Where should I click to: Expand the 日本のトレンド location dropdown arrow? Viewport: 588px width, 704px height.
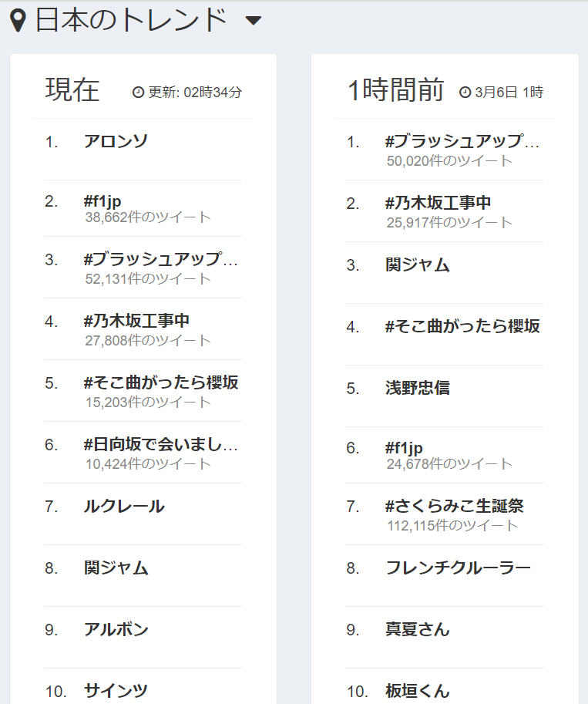[253, 21]
